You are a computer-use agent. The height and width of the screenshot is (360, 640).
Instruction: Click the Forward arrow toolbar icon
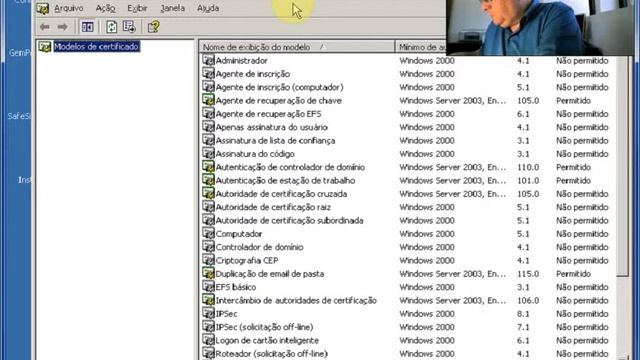[x=62, y=27]
